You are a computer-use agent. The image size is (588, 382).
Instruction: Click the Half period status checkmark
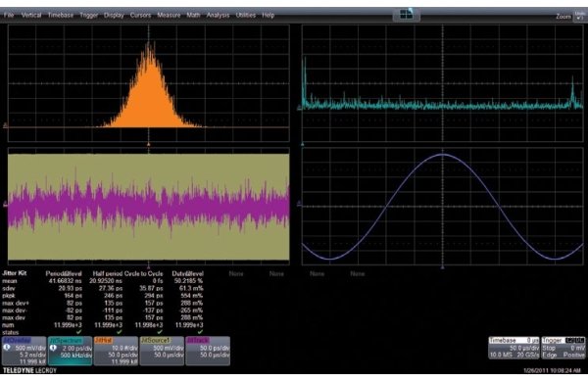[x=120, y=332]
